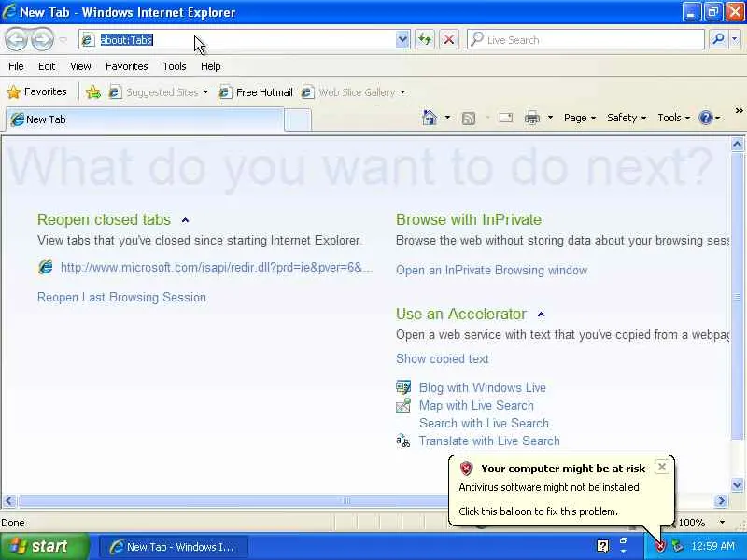Click the RSS feeds icon
This screenshot has width=747, height=560.
click(469, 118)
